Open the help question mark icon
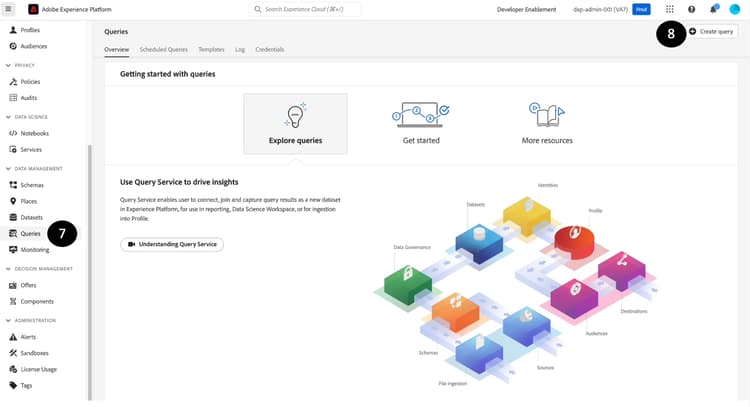750x407 pixels. 692,9
